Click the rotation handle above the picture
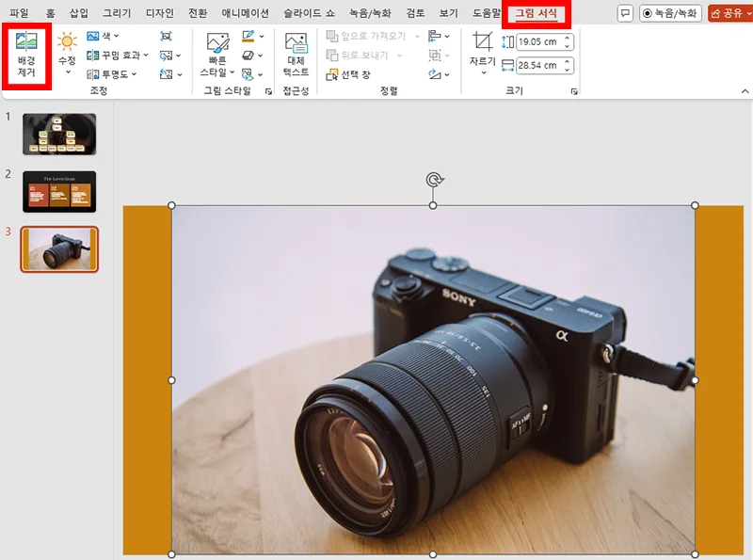753x560 pixels. [x=434, y=180]
